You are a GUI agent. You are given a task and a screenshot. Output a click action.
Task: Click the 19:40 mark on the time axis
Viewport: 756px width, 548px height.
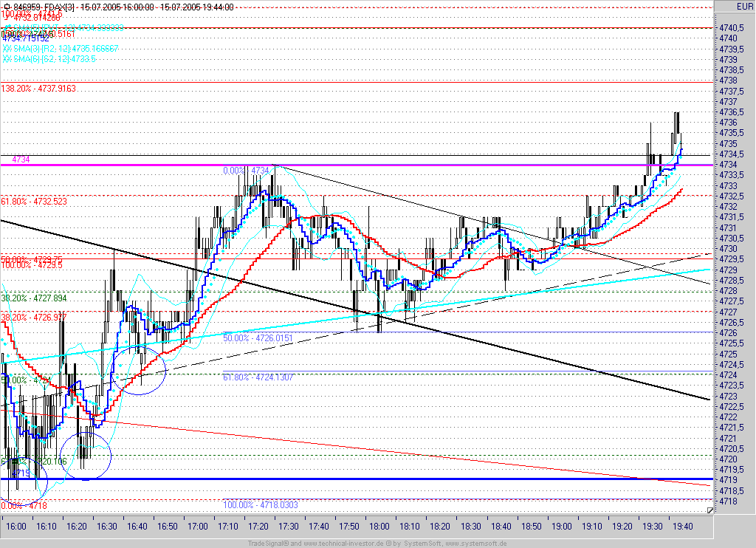point(683,527)
